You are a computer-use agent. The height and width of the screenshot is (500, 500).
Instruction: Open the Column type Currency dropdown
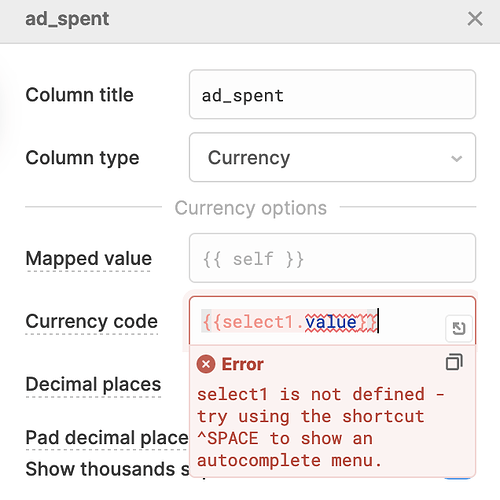332,157
